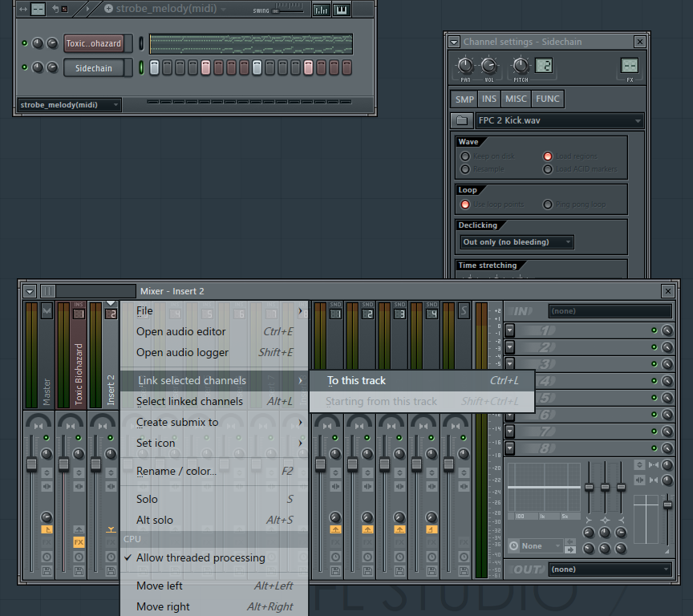Click the low shelf EQ band type icon
693x616 pixels.
pyautogui.click(x=589, y=520)
